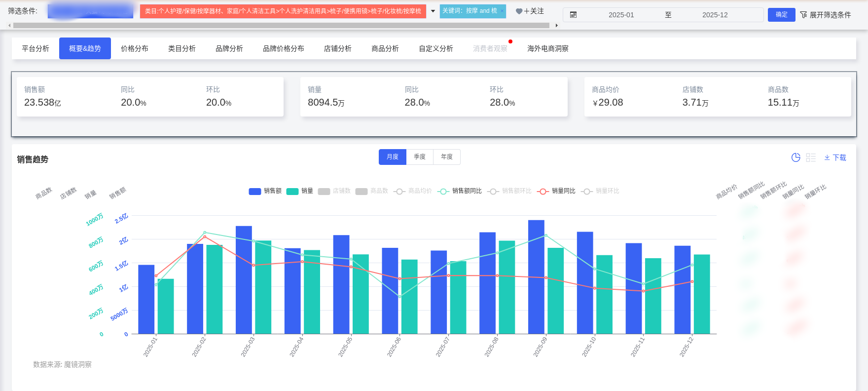
Task: Download the sales trend chart data
Action: [835, 157]
